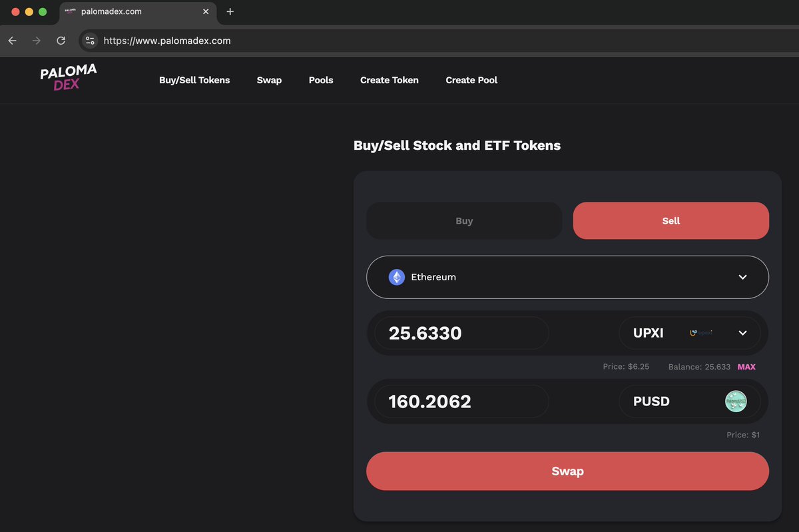Click the 'Balance: 25.633' text
Screen dimensions: 799x532
[699, 367]
